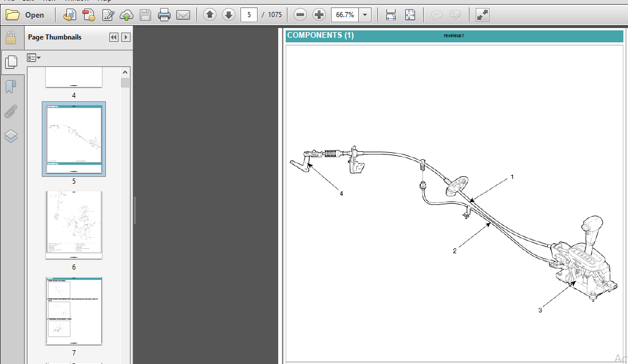Click the export PDF page icon
Image resolution: width=628 pixels, height=364 pixels.
pos(70,15)
